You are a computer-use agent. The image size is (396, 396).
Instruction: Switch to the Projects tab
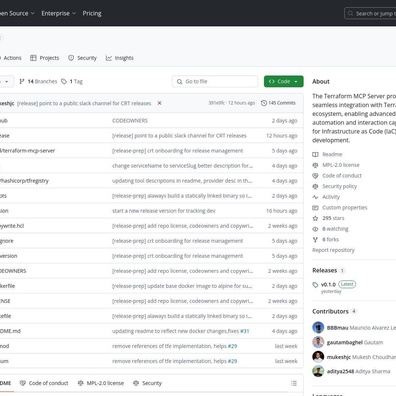click(x=44, y=58)
